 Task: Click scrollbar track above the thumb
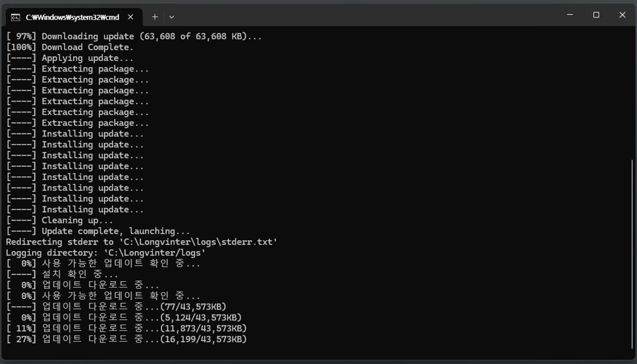(632, 94)
